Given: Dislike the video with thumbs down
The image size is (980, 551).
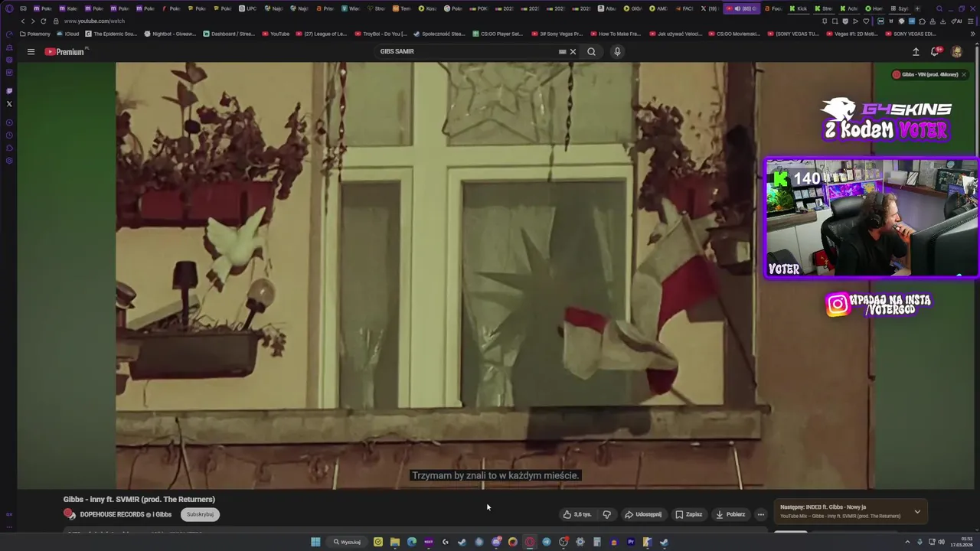Looking at the screenshot, I should point(606,514).
